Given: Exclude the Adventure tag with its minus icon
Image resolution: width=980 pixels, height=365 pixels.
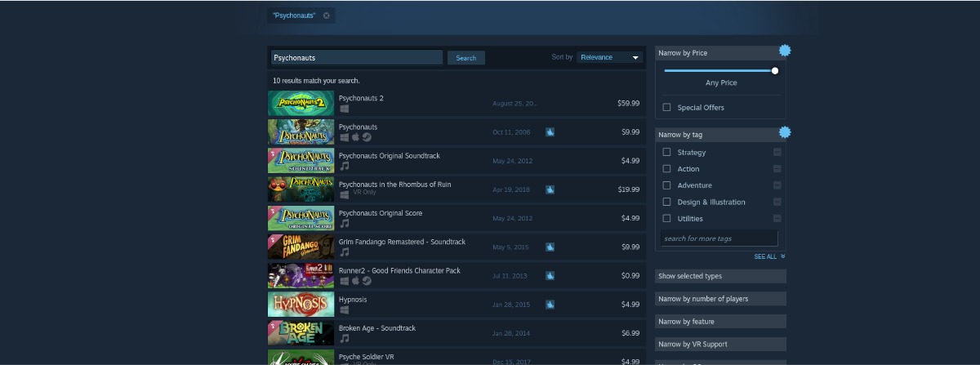Looking at the screenshot, I should point(777,185).
